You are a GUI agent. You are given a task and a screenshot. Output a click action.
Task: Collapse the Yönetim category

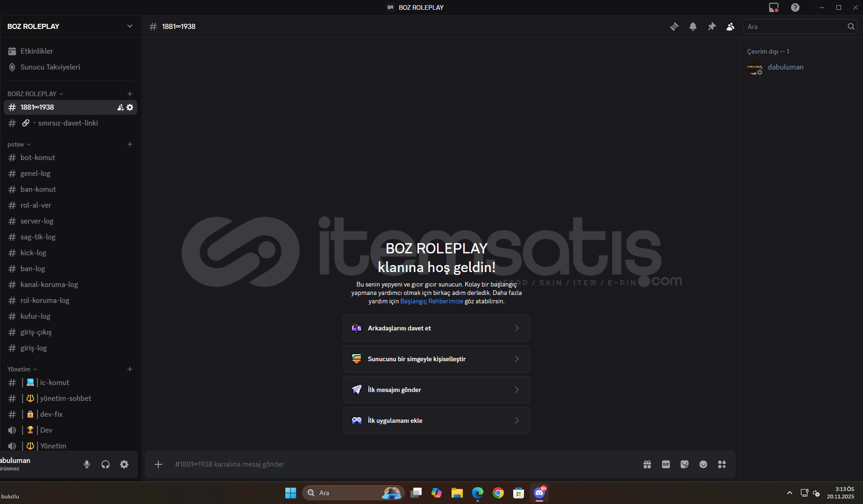(x=22, y=369)
